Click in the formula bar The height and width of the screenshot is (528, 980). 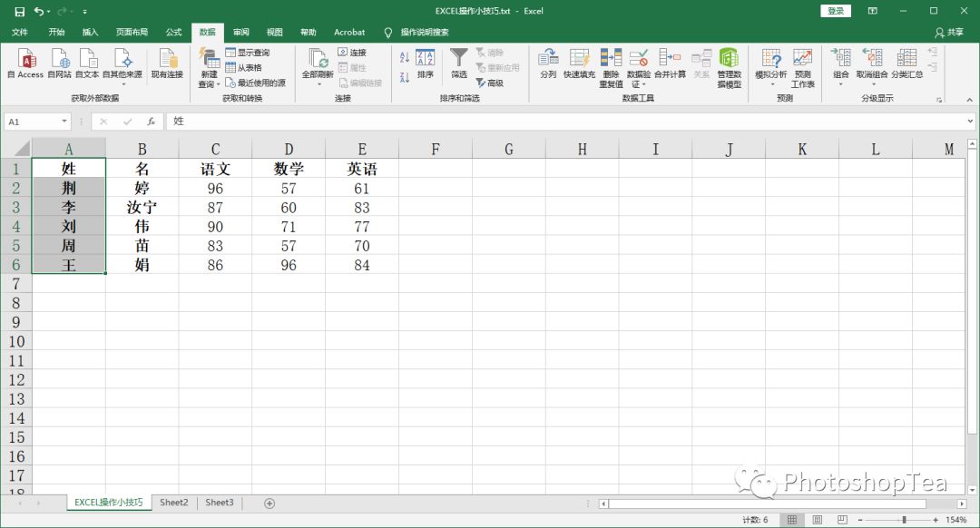pos(565,122)
